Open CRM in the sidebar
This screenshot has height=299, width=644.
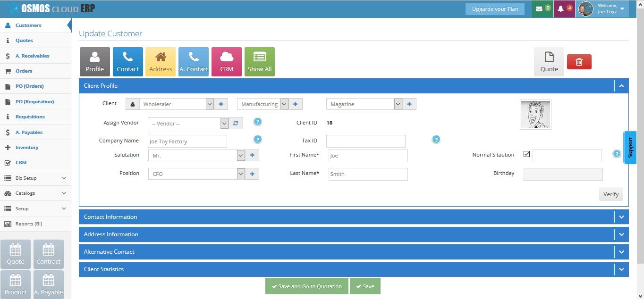tap(35, 163)
